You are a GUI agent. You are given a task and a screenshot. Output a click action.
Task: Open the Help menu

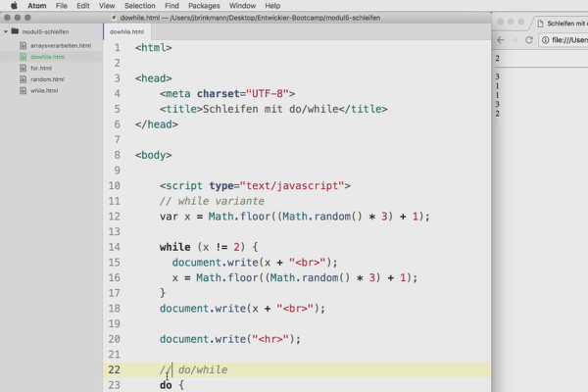pos(272,6)
